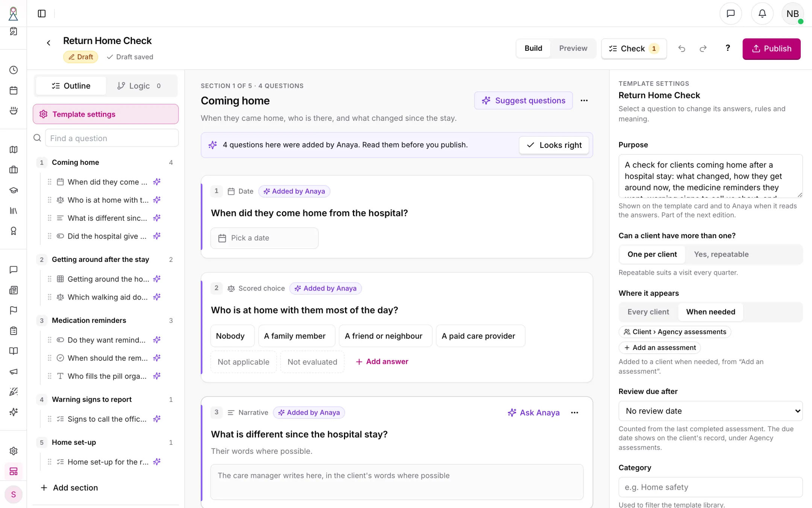This screenshot has height=508, width=812.
Task: Switch to the Preview tab
Action: coord(573,48)
